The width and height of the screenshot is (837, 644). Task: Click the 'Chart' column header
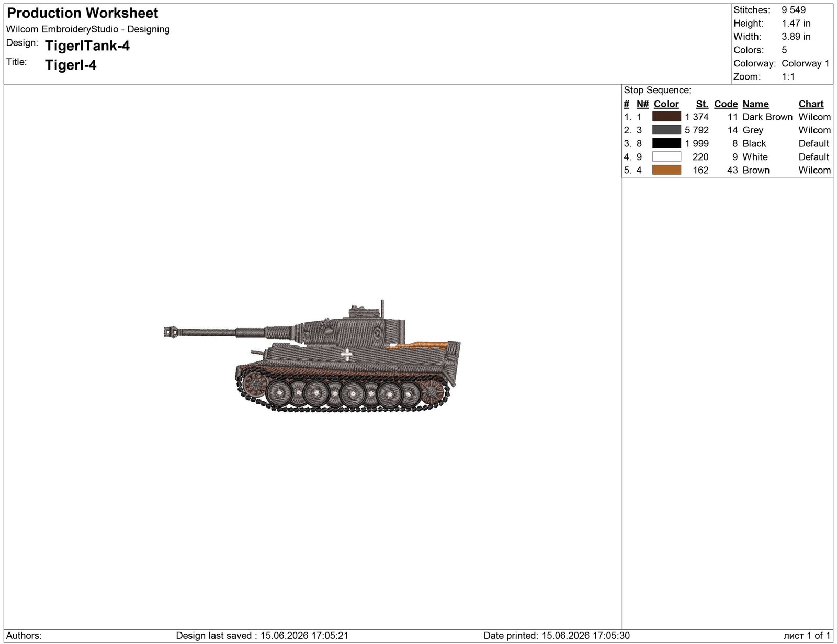(811, 104)
